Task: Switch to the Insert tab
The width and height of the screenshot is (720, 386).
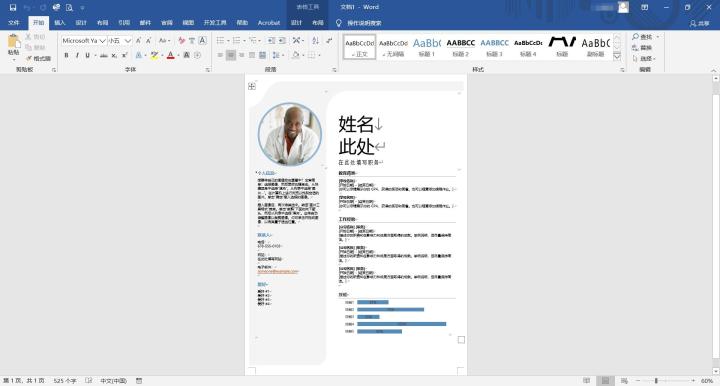Action: (x=60, y=23)
